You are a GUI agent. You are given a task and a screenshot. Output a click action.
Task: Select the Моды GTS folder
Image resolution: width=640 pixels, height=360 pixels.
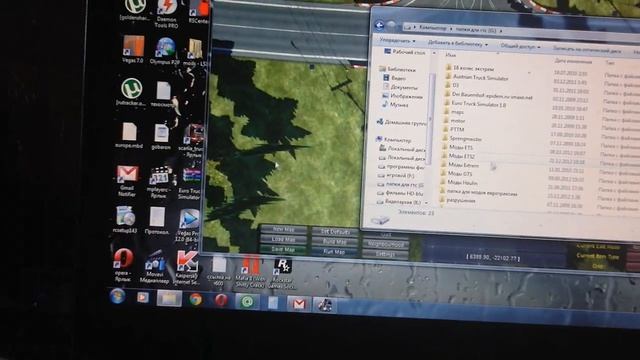pyautogui.click(x=457, y=173)
